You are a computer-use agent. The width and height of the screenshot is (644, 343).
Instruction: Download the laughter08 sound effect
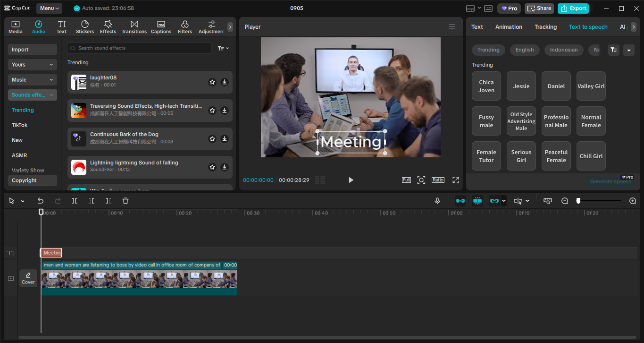tap(224, 82)
